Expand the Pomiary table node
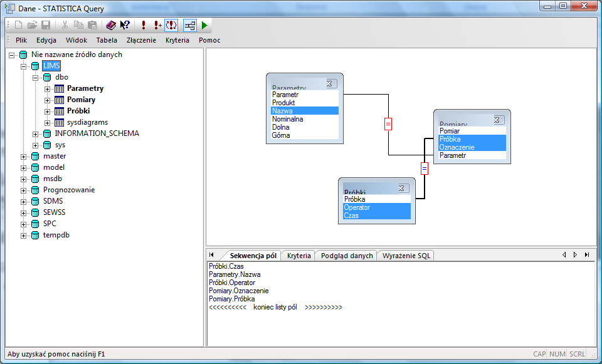 click(47, 100)
